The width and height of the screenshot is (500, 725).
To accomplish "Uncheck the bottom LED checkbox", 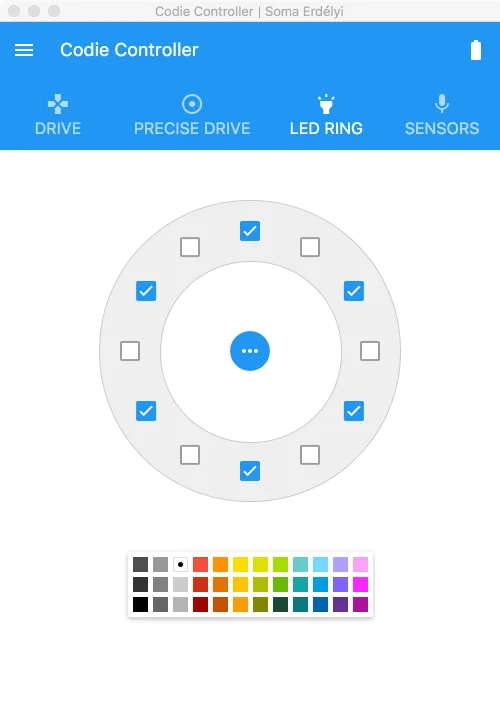I will coord(250,471).
